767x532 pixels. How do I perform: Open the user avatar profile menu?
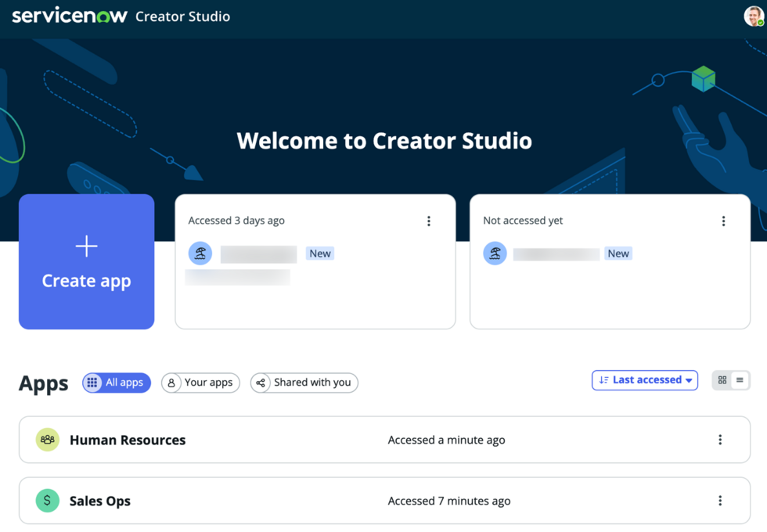[754, 16]
